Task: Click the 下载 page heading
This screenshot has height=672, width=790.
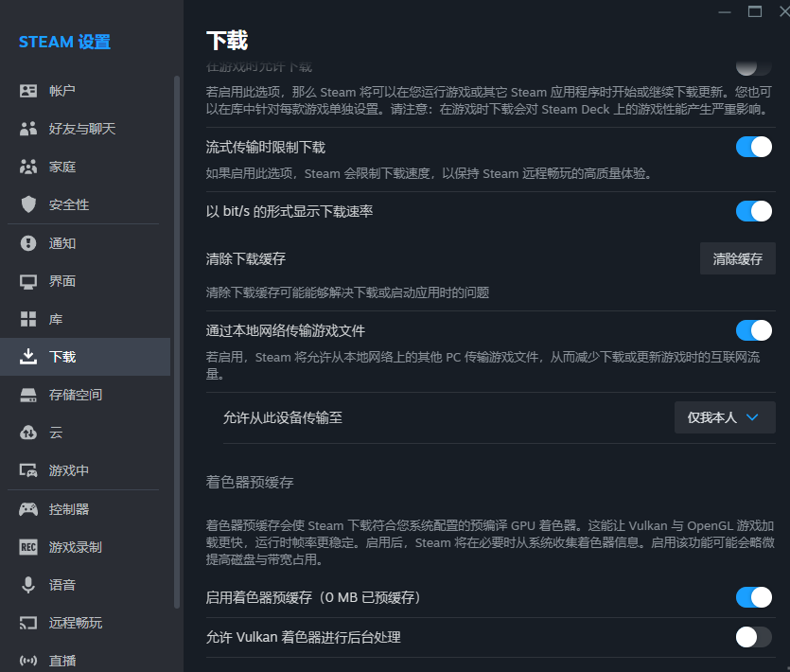Action: tap(227, 41)
